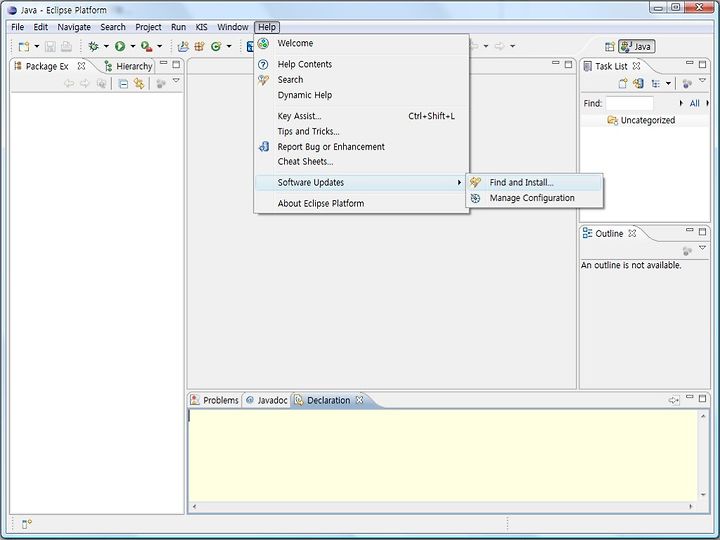Screen dimensions: 720x540
Task: Close the Task List view tab
Action: (x=636, y=66)
